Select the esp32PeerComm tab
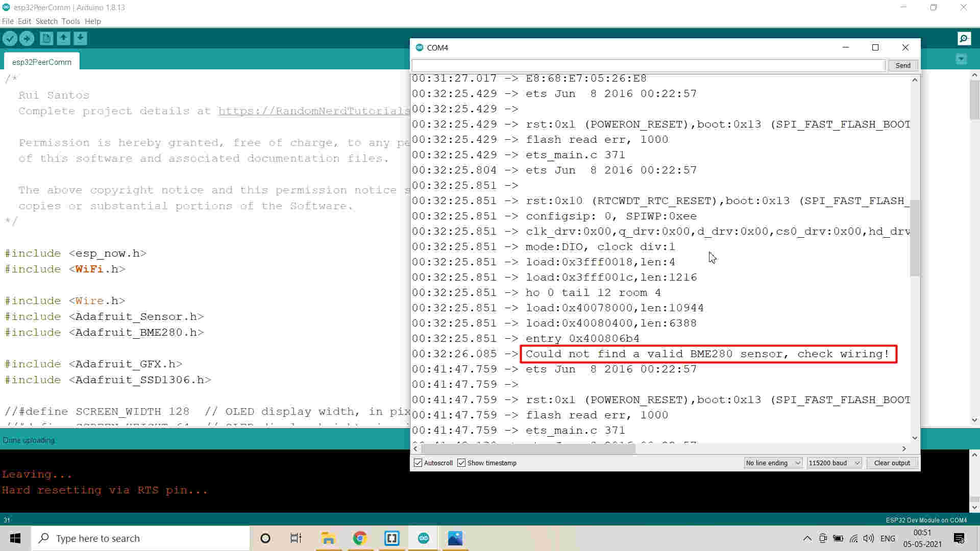The width and height of the screenshot is (980, 551). pyautogui.click(x=42, y=62)
